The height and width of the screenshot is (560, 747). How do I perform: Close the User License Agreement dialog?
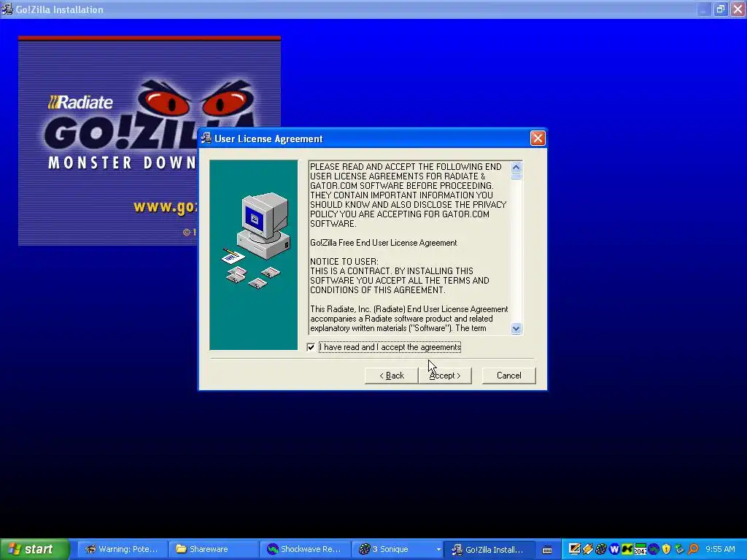[538, 139]
